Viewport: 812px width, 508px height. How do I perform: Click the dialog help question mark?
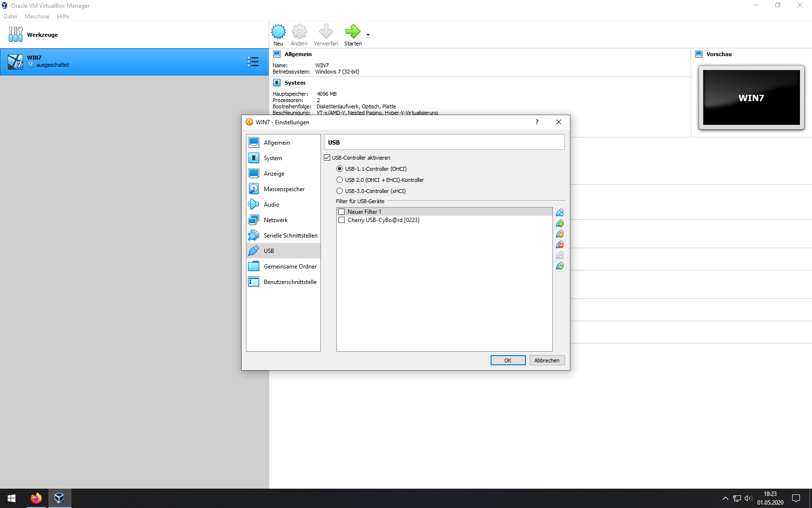[537, 122]
